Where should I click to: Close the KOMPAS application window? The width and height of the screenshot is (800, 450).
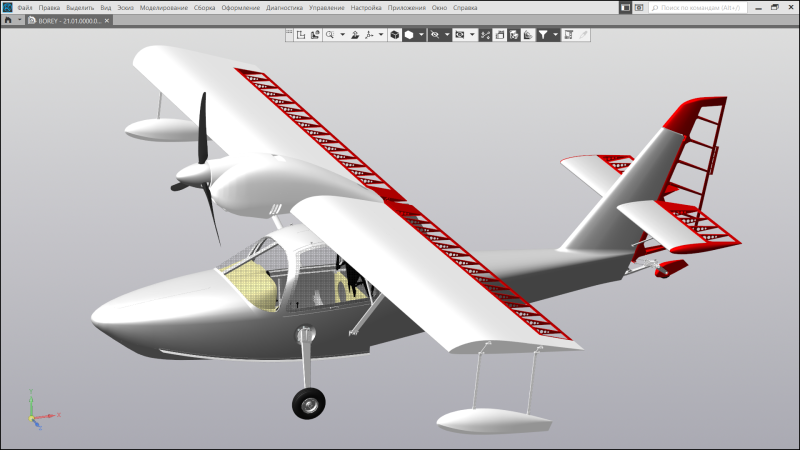click(791, 8)
